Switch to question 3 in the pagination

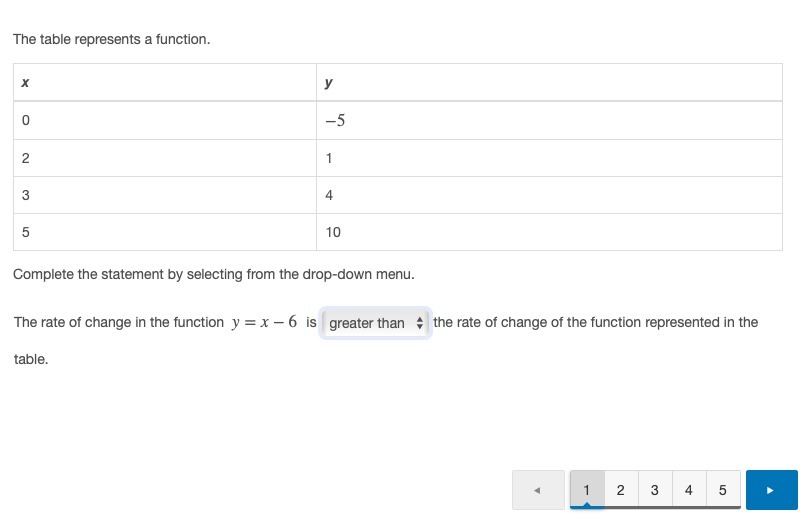655,490
